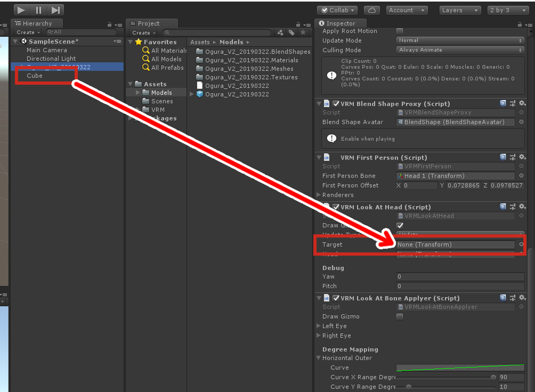Image resolution: width=535 pixels, height=392 pixels.
Task: Open VRM Blend Shape Proxy help icon
Action: 502,103
